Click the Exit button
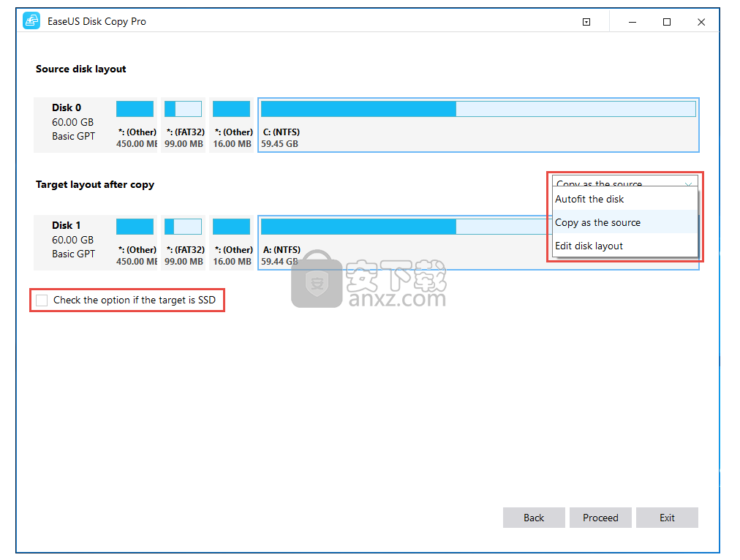Image resolution: width=740 pixels, height=560 pixels. point(667,518)
